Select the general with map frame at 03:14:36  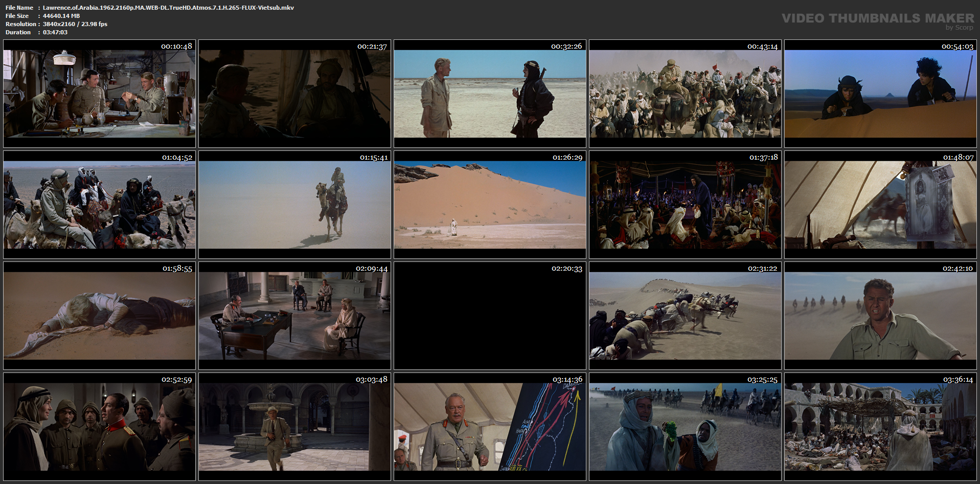[490, 427]
